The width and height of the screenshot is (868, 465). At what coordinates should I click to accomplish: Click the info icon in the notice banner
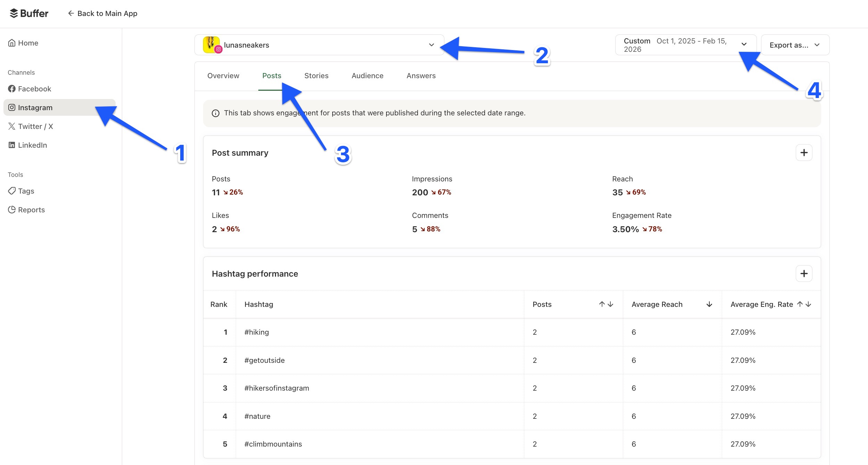(x=216, y=113)
